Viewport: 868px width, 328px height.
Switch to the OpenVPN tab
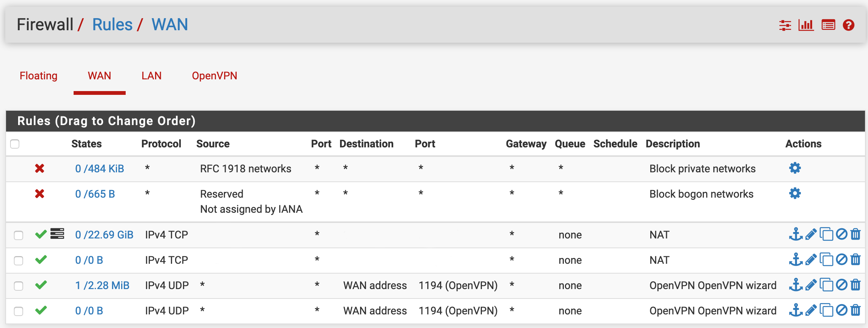pyautogui.click(x=214, y=76)
